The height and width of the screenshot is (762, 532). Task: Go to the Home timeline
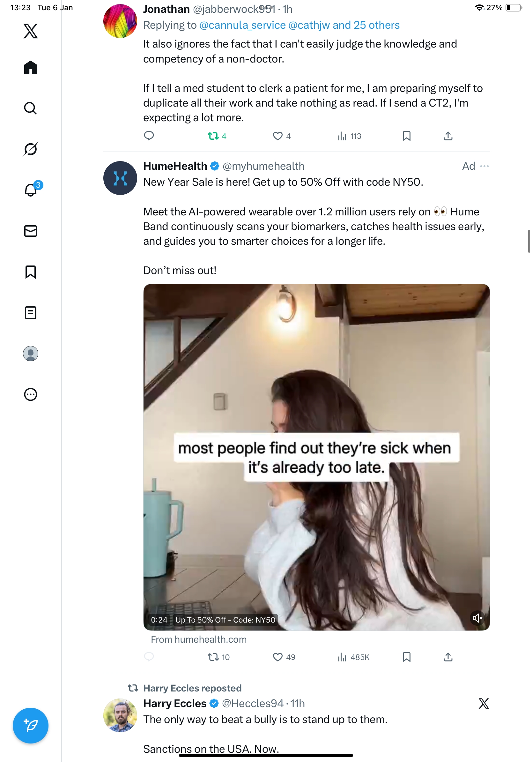[31, 68]
